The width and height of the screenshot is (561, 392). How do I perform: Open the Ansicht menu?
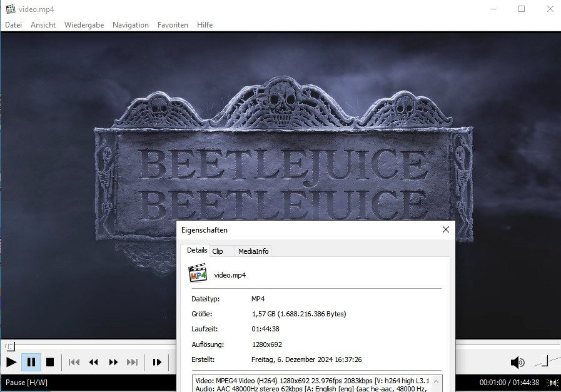(x=43, y=25)
